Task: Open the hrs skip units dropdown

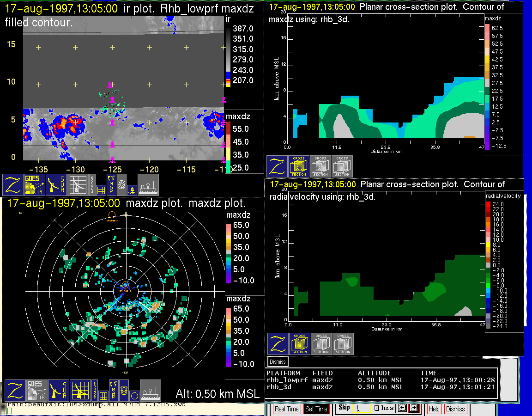Action: coord(383,409)
